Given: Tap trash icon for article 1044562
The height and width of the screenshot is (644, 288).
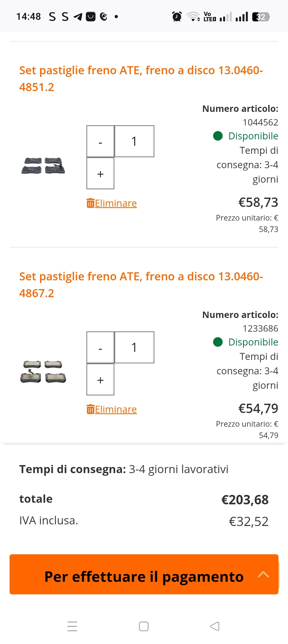Looking at the screenshot, I should [x=91, y=203].
